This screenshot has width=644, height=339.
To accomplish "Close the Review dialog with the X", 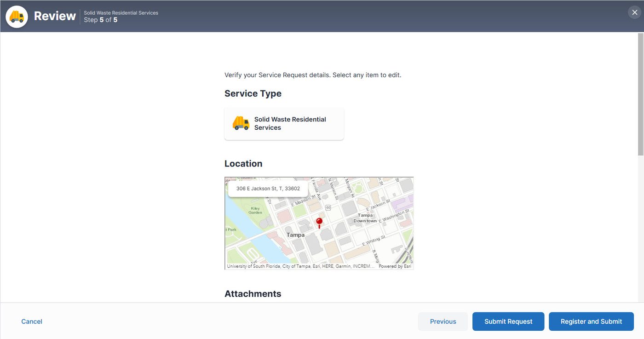I will point(634,12).
